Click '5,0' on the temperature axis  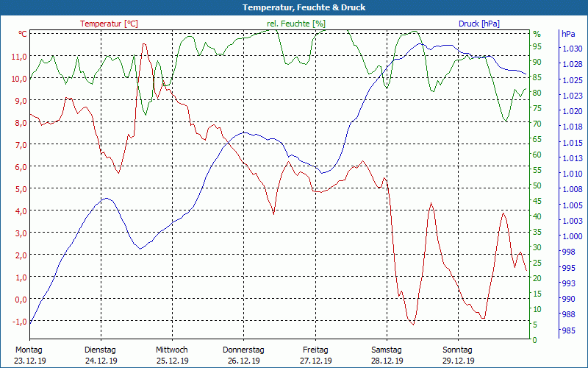[x=21, y=189]
